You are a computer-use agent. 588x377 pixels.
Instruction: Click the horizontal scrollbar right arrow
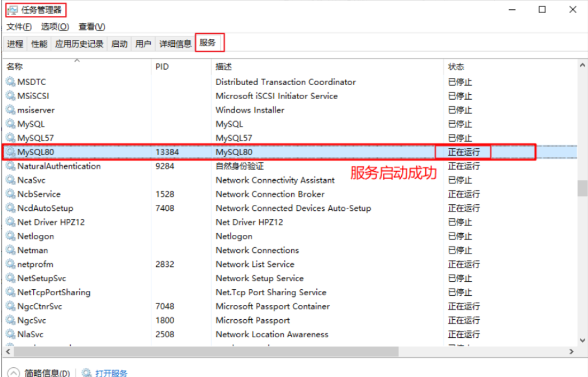(572, 351)
